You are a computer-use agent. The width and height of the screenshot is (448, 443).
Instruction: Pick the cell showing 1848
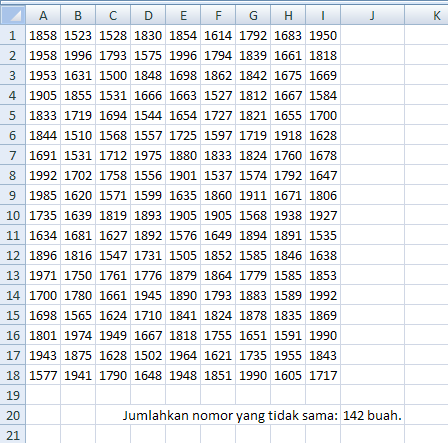coord(148,75)
